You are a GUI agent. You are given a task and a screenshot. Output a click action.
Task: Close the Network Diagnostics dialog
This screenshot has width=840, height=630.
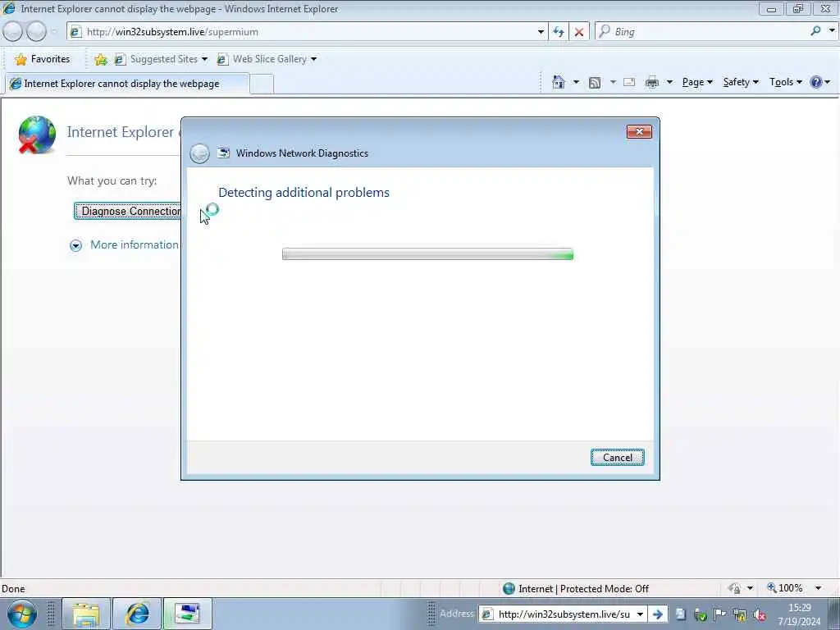point(639,132)
